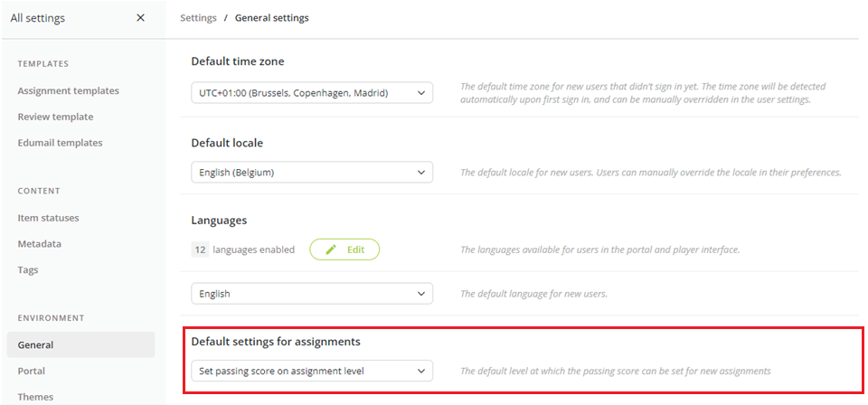The width and height of the screenshot is (868, 405).
Task: Expand the Default locale dropdown
Action: 312,172
